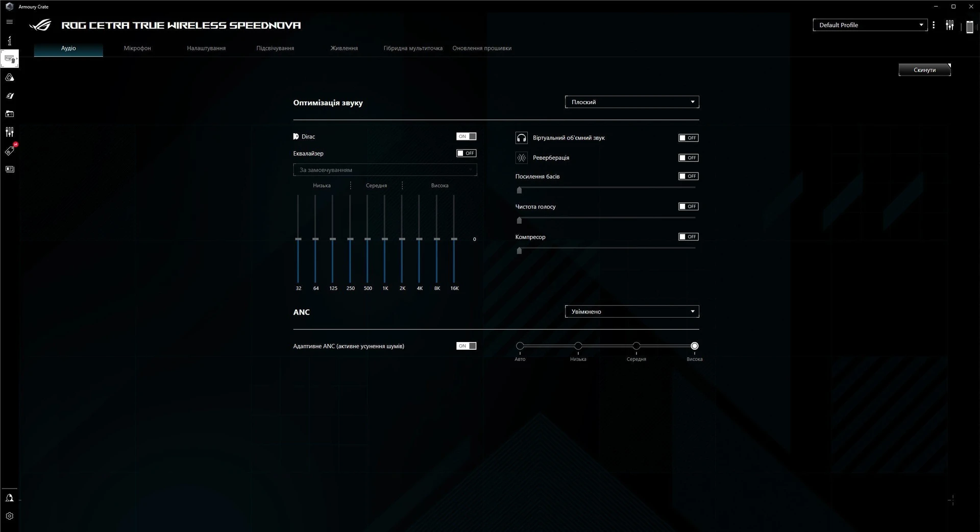
Task: Open the Плоский sound optimization dropdown
Action: [x=632, y=102]
